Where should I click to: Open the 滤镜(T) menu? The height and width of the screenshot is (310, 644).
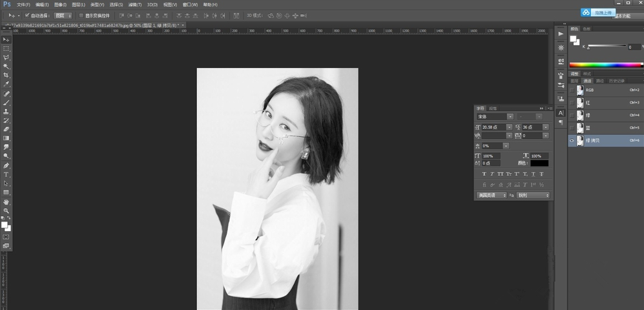pos(136,5)
